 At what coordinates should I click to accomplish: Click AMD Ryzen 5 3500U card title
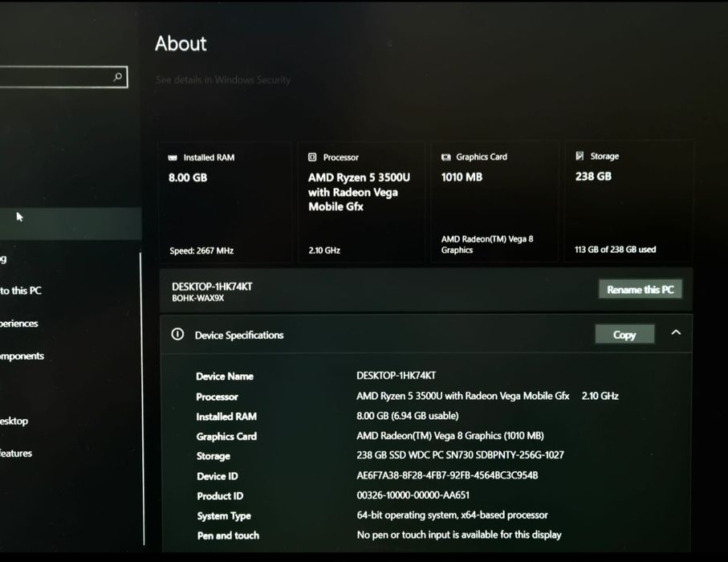359,192
